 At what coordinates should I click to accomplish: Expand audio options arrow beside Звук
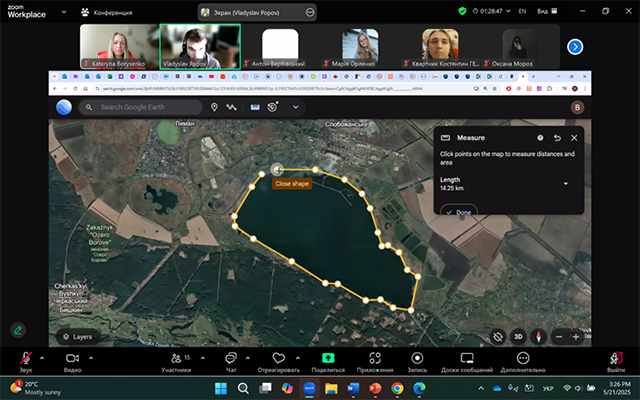coord(43,355)
